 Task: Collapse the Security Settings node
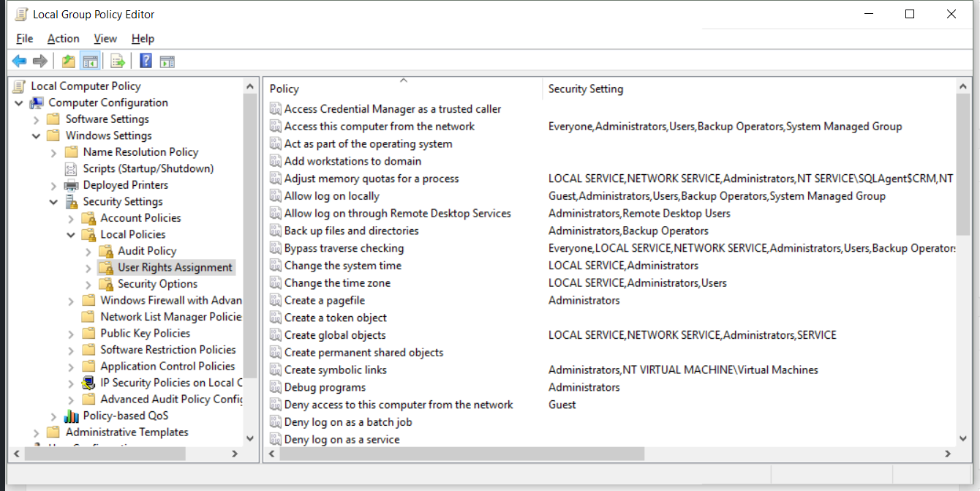point(53,201)
